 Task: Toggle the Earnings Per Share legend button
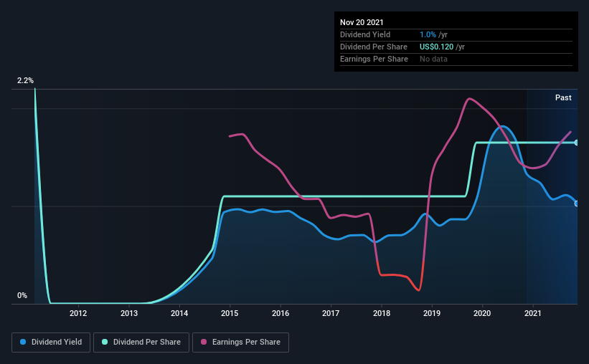pyautogui.click(x=240, y=343)
